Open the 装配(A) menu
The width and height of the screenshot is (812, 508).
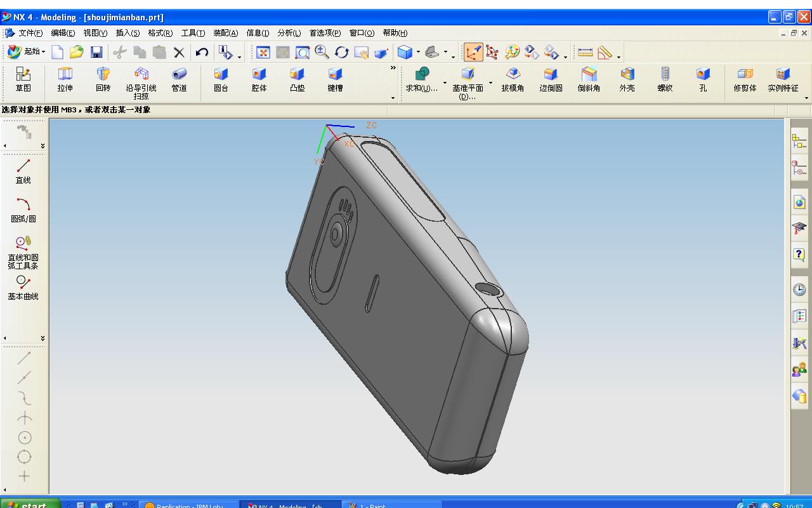[225, 33]
